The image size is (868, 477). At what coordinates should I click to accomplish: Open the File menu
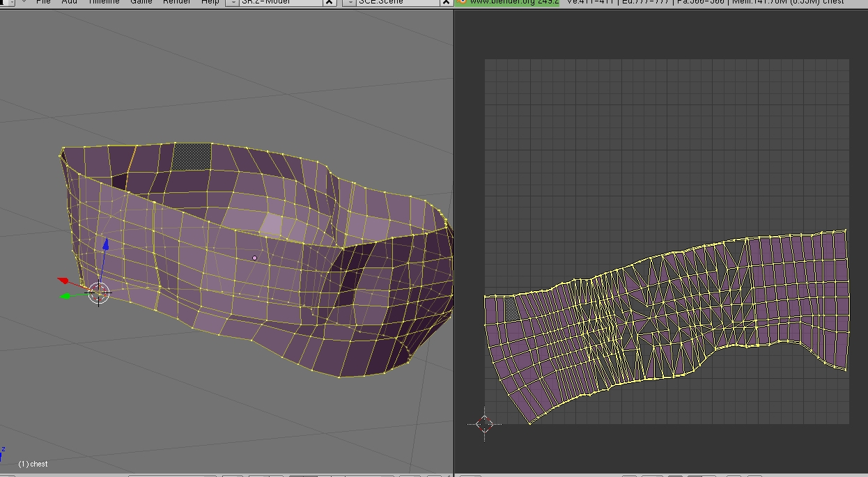(x=43, y=2)
